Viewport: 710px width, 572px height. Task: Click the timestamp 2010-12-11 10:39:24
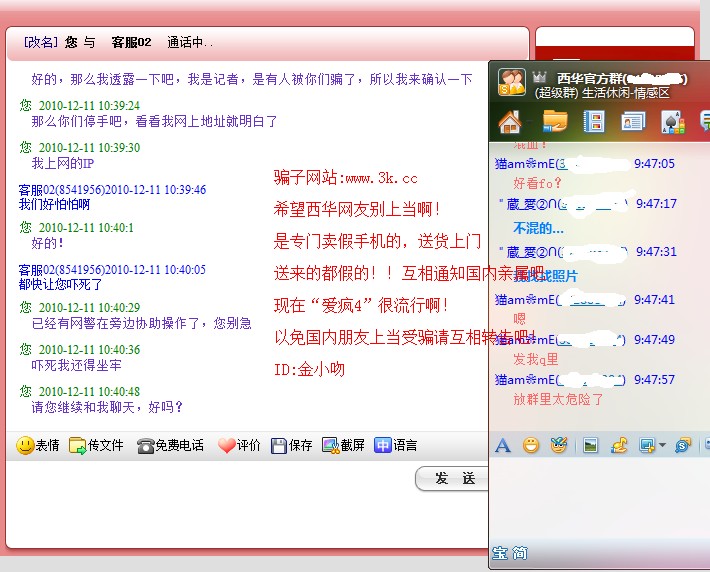coord(89,106)
